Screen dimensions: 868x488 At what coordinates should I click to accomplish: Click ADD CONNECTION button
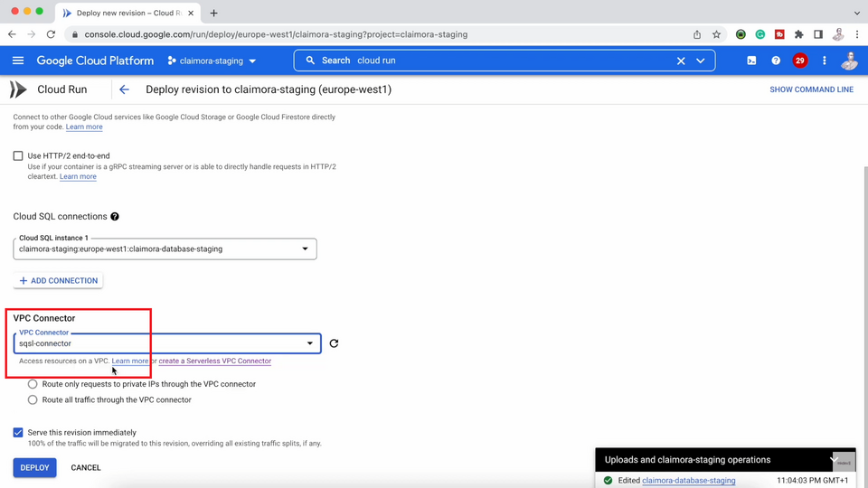click(x=58, y=280)
